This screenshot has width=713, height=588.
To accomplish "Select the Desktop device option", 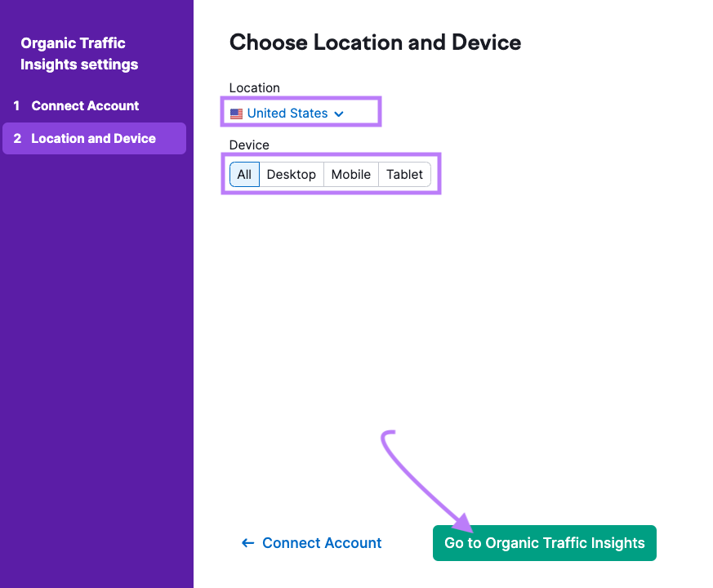I will coord(291,174).
